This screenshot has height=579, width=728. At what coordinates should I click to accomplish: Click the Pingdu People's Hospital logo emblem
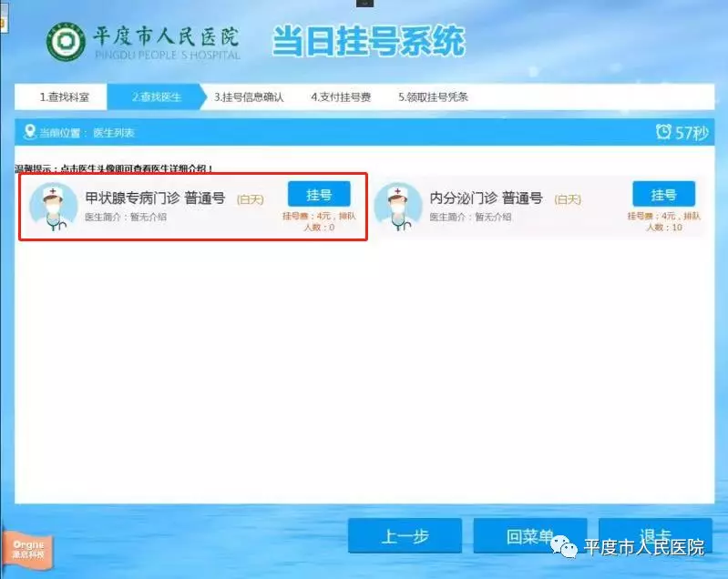coord(66,41)
